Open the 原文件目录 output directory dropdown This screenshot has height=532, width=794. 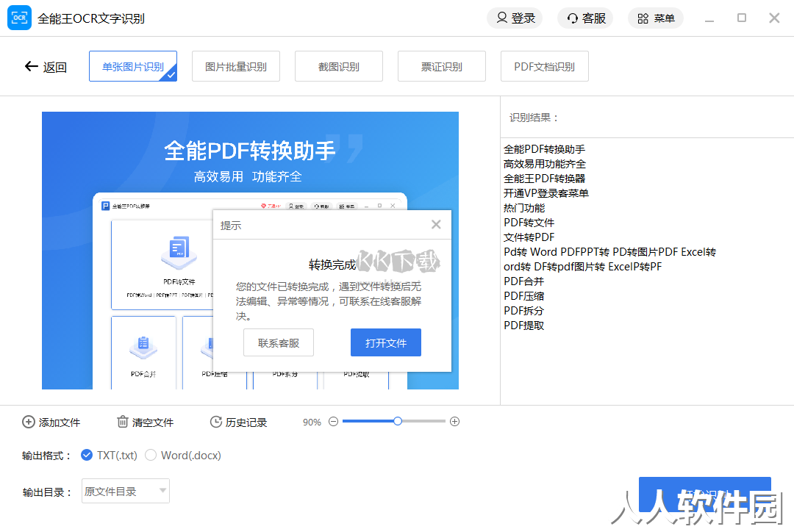[x=126, y=491]
